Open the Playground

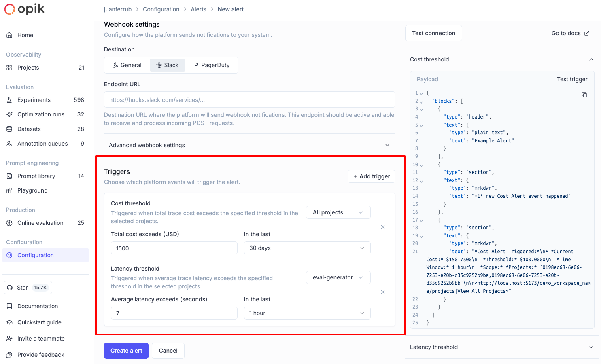click(x=32, y=190)
